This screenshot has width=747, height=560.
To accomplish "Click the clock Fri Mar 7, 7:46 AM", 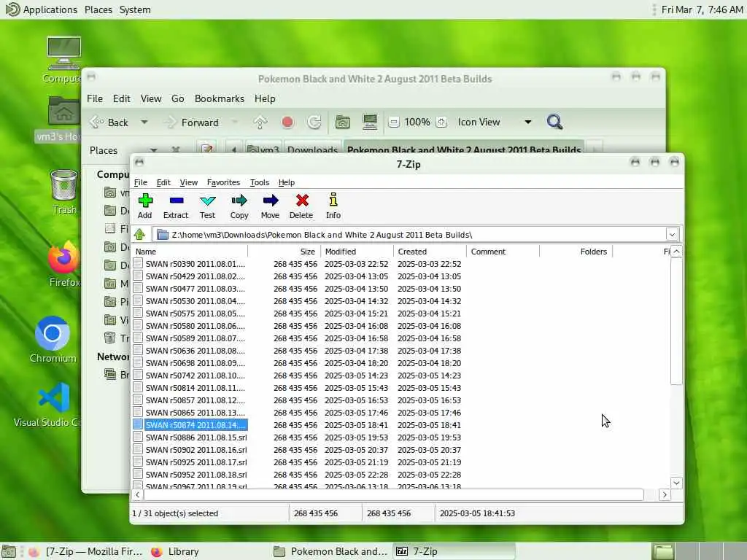I will tap(702, 9).
